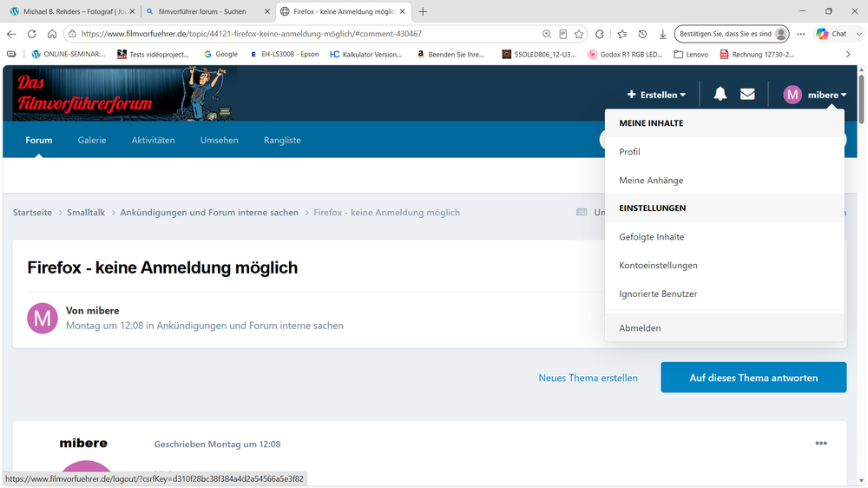Expand the bookmarks overflow chevron
Screen dimensions: 868x488
coord(847,55)
